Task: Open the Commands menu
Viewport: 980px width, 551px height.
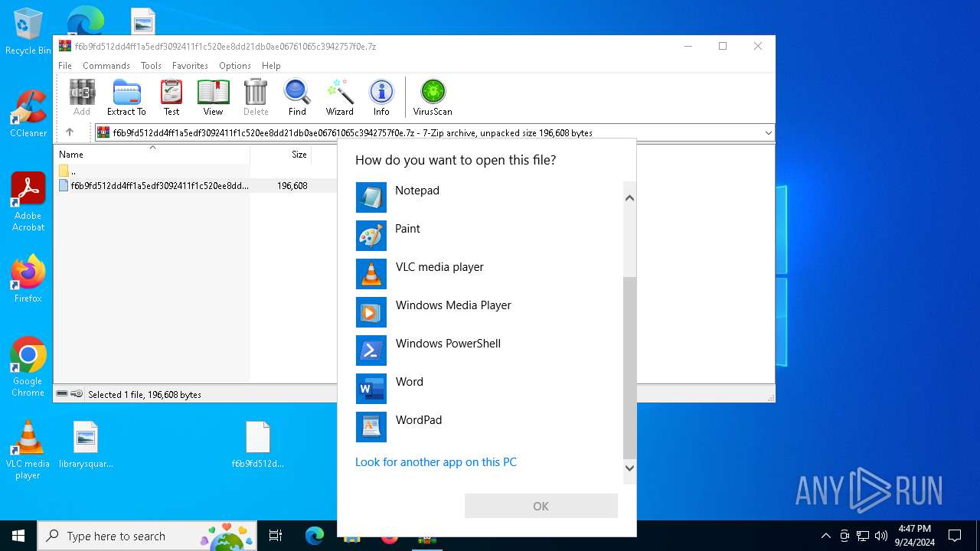Action: (x=106, y=66)
